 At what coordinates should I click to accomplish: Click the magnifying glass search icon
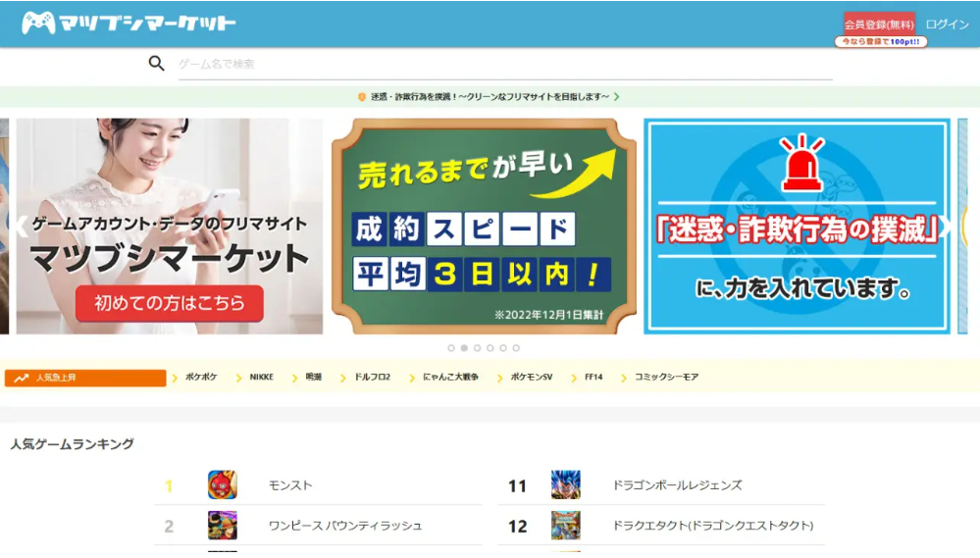[x=157, y=64]
